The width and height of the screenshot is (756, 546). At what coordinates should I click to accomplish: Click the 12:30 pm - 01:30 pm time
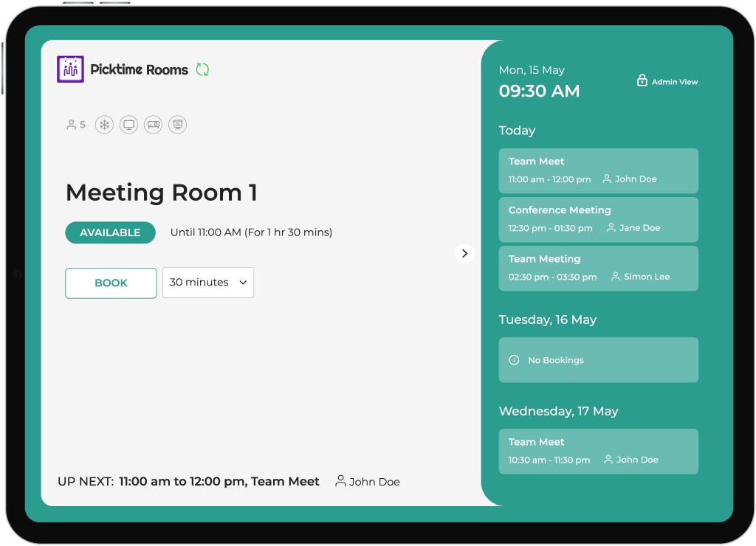point(550,228)
